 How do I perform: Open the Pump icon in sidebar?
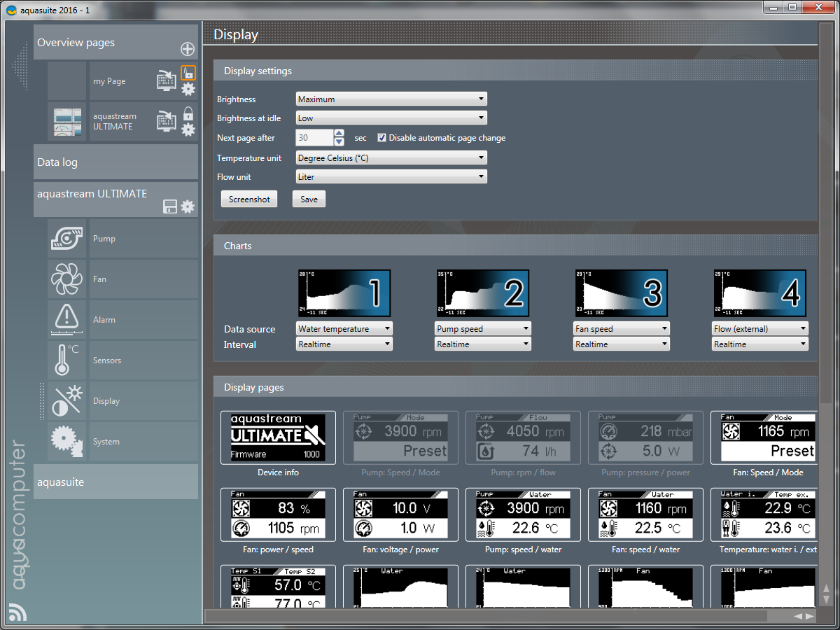pyautogui.click(x=67, y=239)
